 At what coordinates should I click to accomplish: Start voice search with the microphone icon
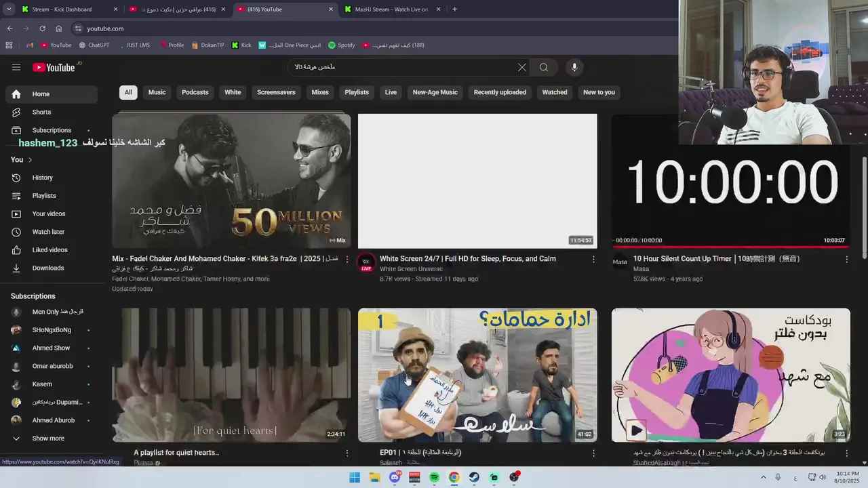574,67
